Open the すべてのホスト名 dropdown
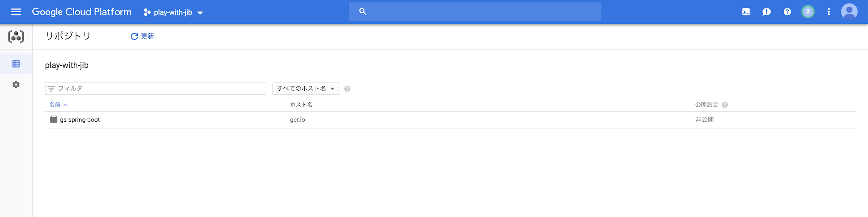Screen dimensions: 868x217 pos(306,89)
